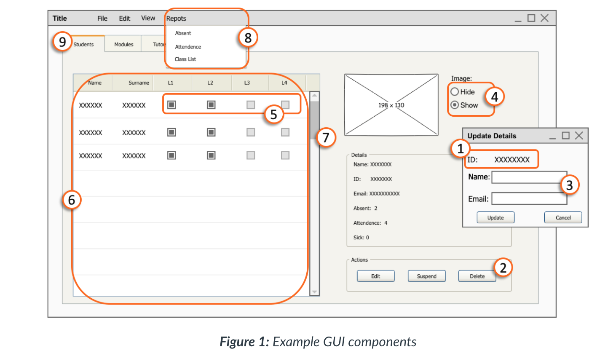Image resolution: width=616 pixels, height=364 pixels.
Task: Click the 198 x 130 image placeholder
Action: 391,105
